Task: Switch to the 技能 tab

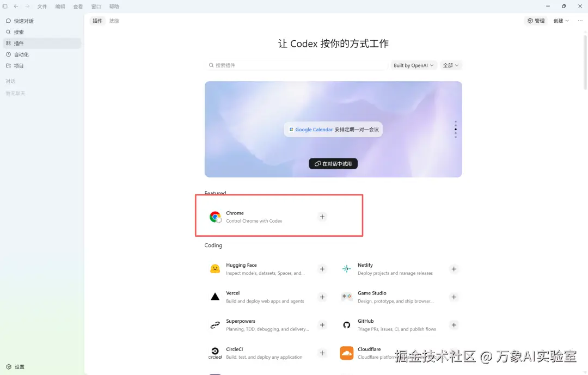Action: (x=114, y=21)
